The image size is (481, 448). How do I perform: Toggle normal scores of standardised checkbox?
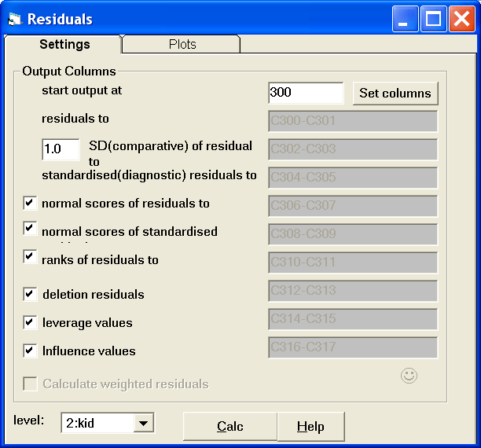[30, 228]
